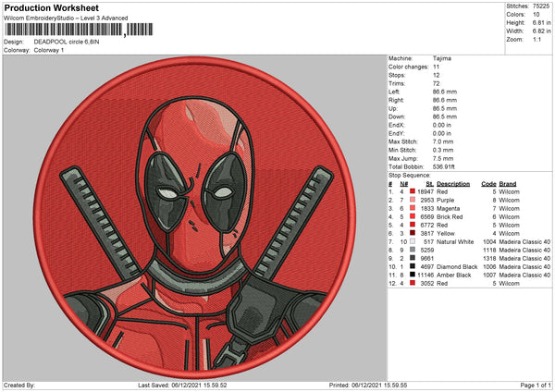
Task: Click the Colors value "10"
Action: [x=536, y=15]
